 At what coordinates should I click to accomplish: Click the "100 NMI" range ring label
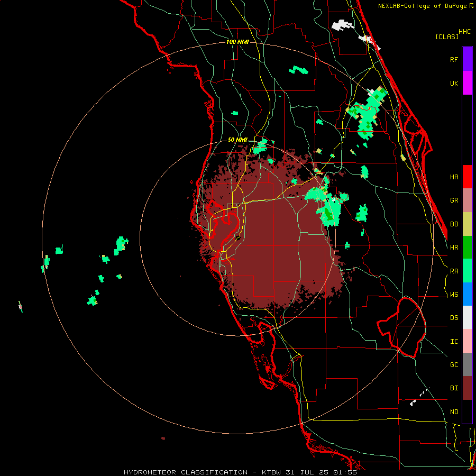[x=237, y=42]
